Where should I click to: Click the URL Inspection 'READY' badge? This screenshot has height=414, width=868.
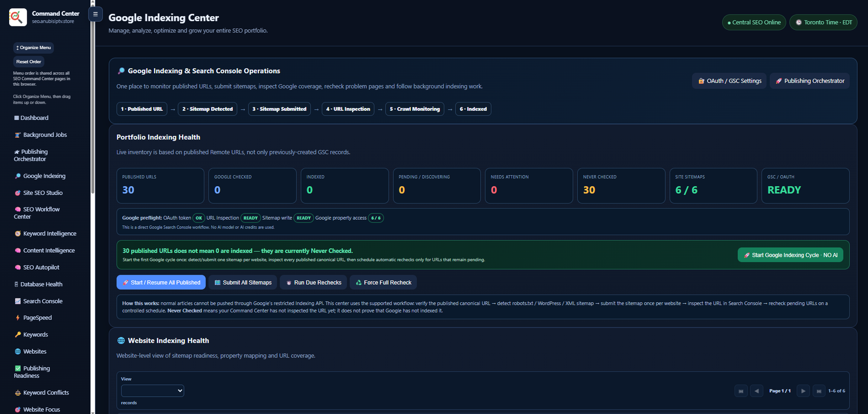coord(251,218)
